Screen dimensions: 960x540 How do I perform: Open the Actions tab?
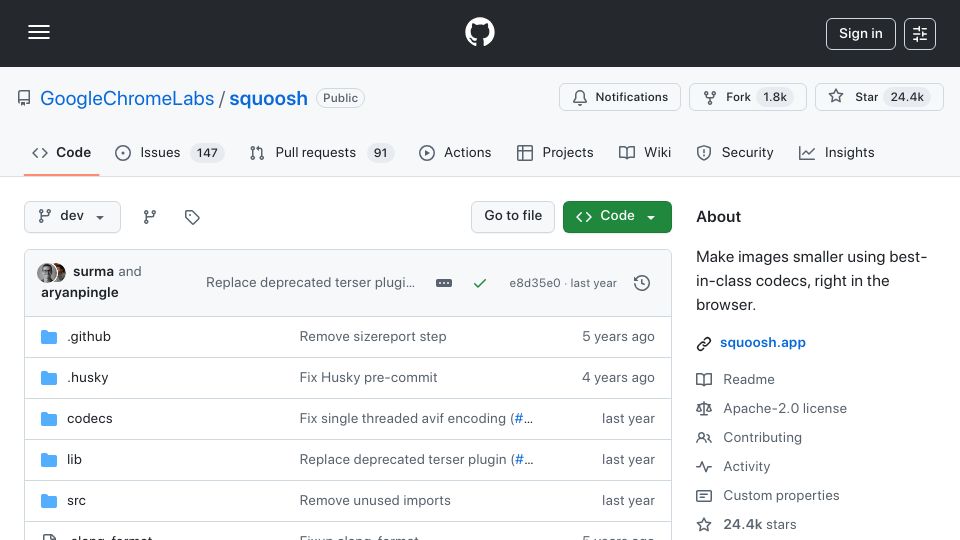455,152
